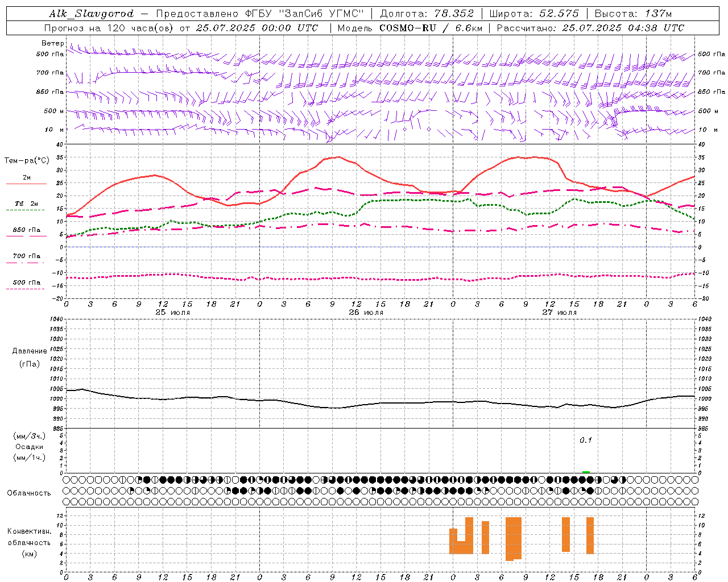The height and width of the screenshot is (582, 728).
Task: Click the 850 гПа temperature legend entry
Action: click(26, 230)
